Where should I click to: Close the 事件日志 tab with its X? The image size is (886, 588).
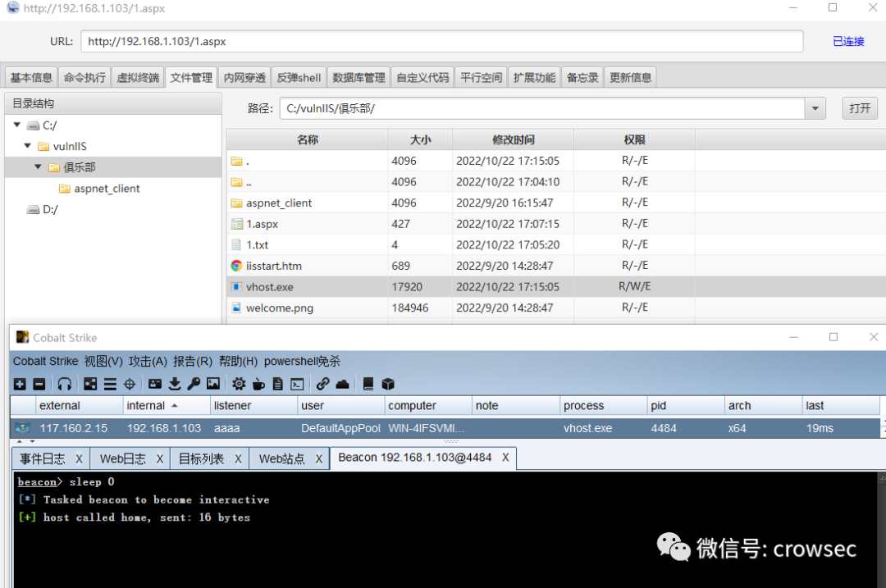point(79,458)
